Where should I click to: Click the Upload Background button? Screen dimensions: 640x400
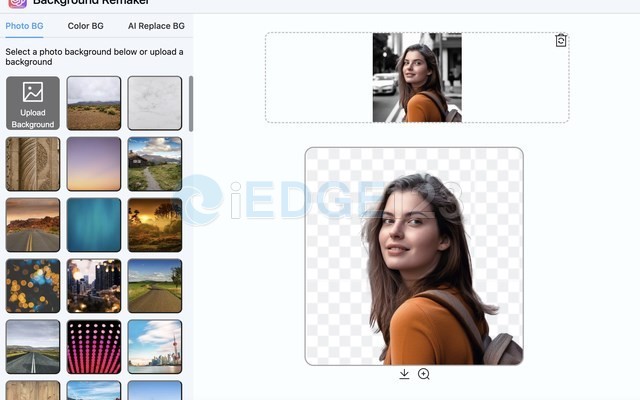click(x=33, y=103)
